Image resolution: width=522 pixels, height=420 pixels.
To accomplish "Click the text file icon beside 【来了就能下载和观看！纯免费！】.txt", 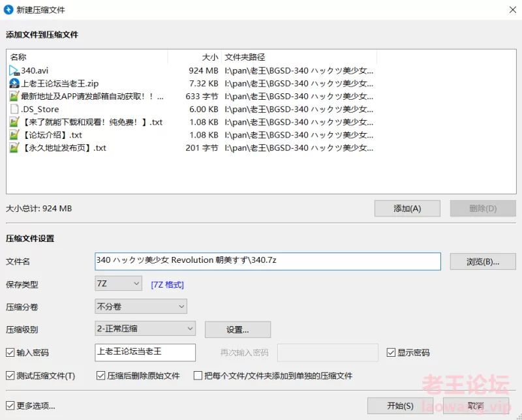I will click(x=14, y=122).
